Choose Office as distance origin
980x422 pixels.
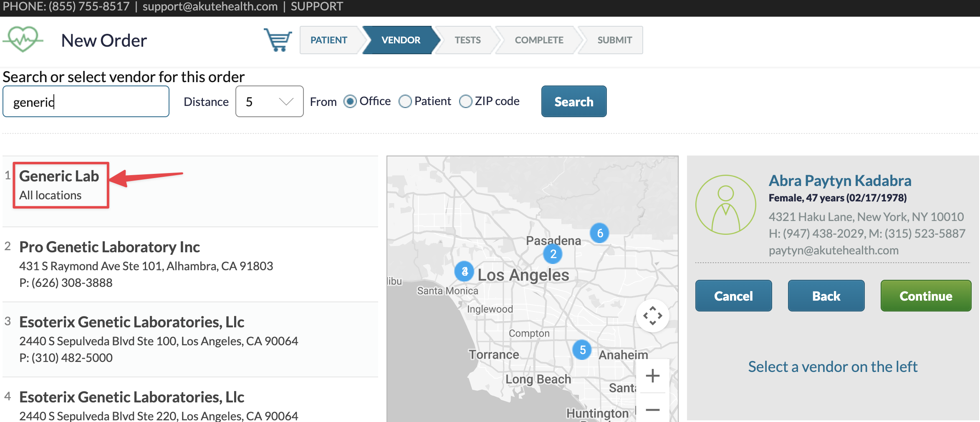coord(350,101)
